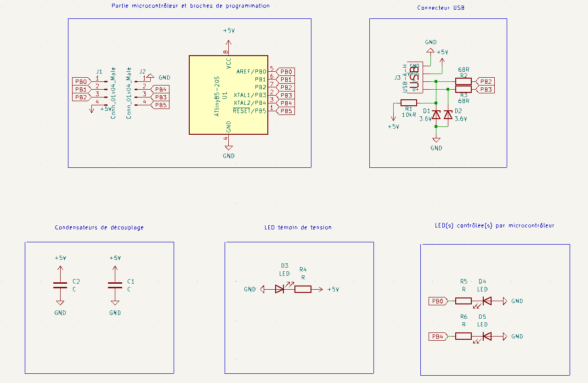Screen dimensions: 588x383
Task: Select the PB4 label at U1 pin 3
Action: coord(286,103)
